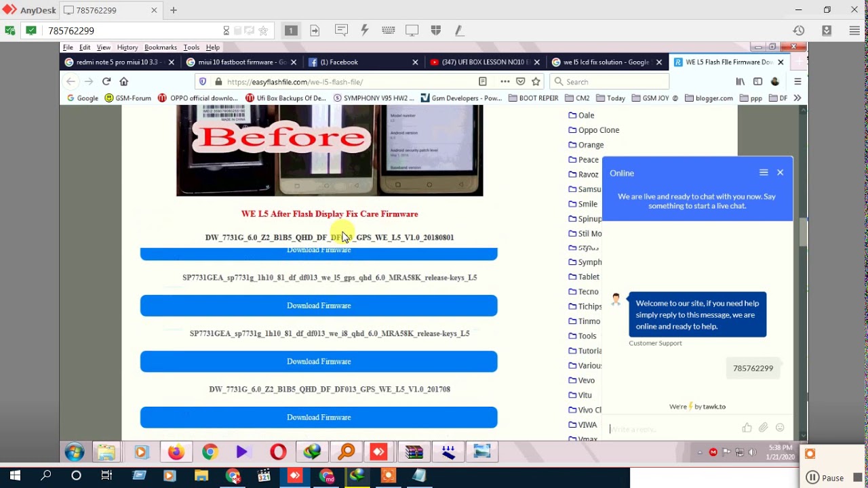868x488 pixels.
Task: Open the chat widget menu icon
Action: click(764, 173)
